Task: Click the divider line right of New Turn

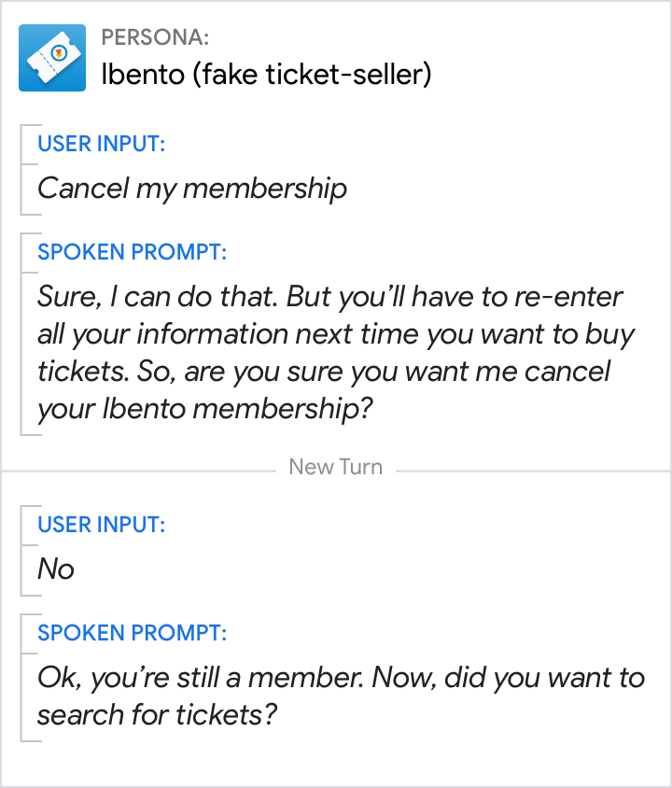Action: (532, 468)
